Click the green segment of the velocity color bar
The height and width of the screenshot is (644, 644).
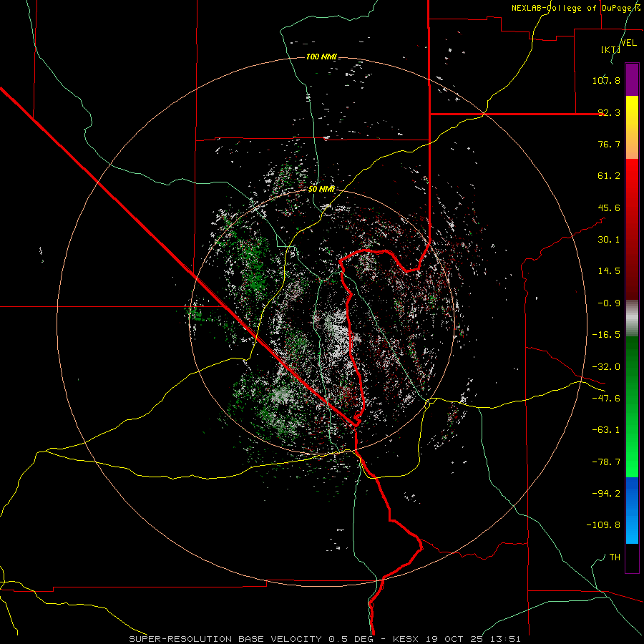(632, 406)
